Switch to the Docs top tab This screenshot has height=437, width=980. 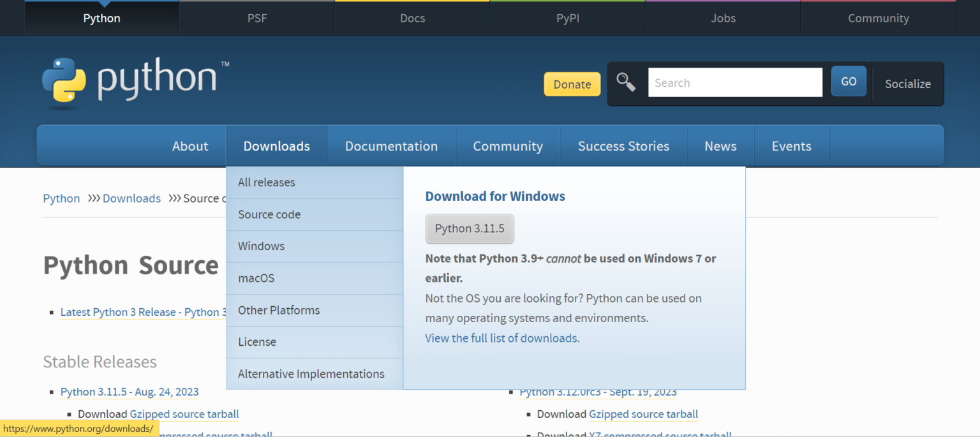tap(412, 18)
